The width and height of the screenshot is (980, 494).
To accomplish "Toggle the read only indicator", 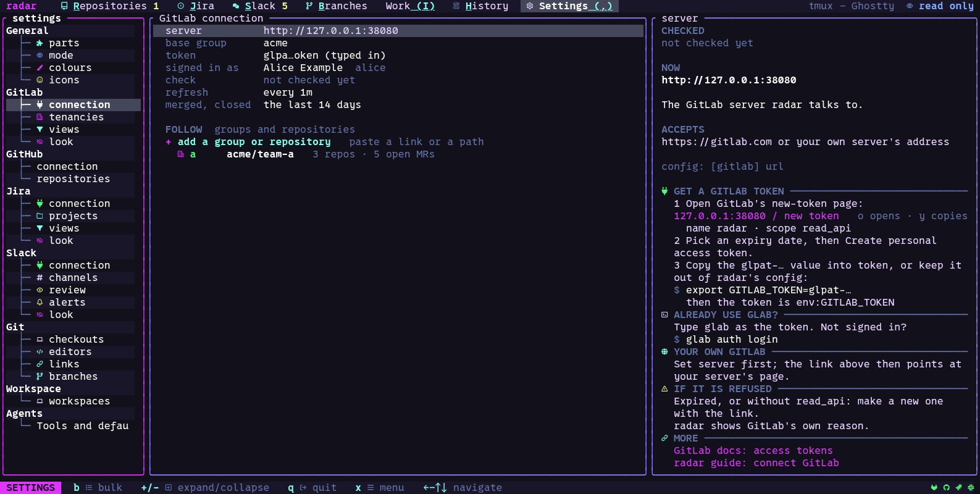I will (x=940, y=6).
